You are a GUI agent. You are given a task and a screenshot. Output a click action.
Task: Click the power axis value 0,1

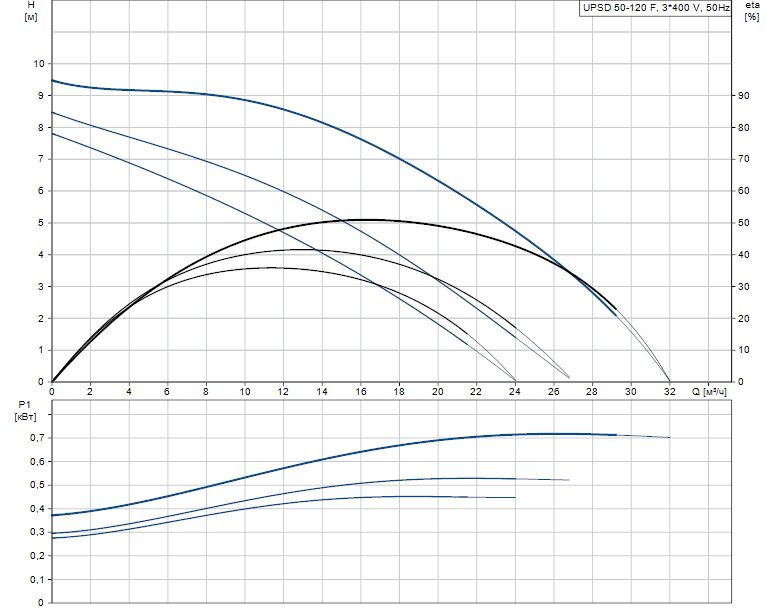coord(38,579)
